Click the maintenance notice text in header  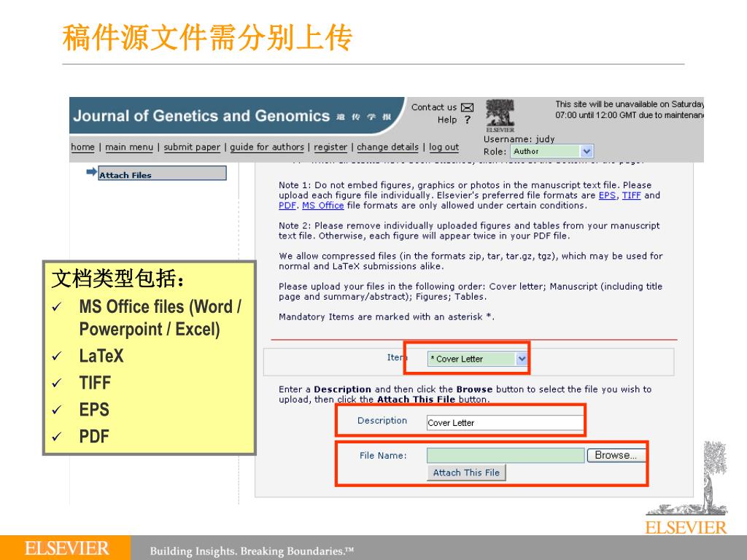pyautogui.click(x=630, y=109)
